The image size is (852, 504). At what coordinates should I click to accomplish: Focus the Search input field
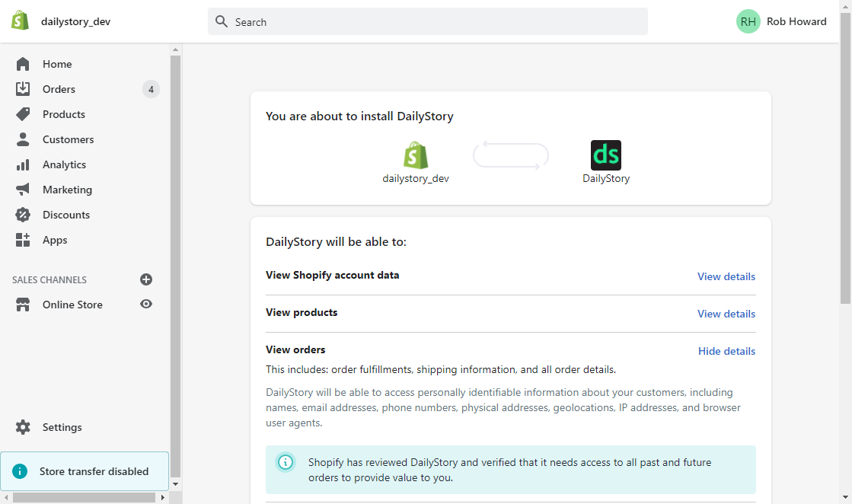click(x=428, y=22)
